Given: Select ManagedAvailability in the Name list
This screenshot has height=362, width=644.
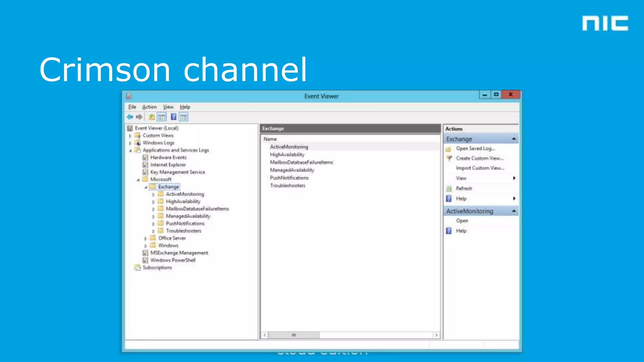Looking at the screenshot, I should [x=292, y=170].
